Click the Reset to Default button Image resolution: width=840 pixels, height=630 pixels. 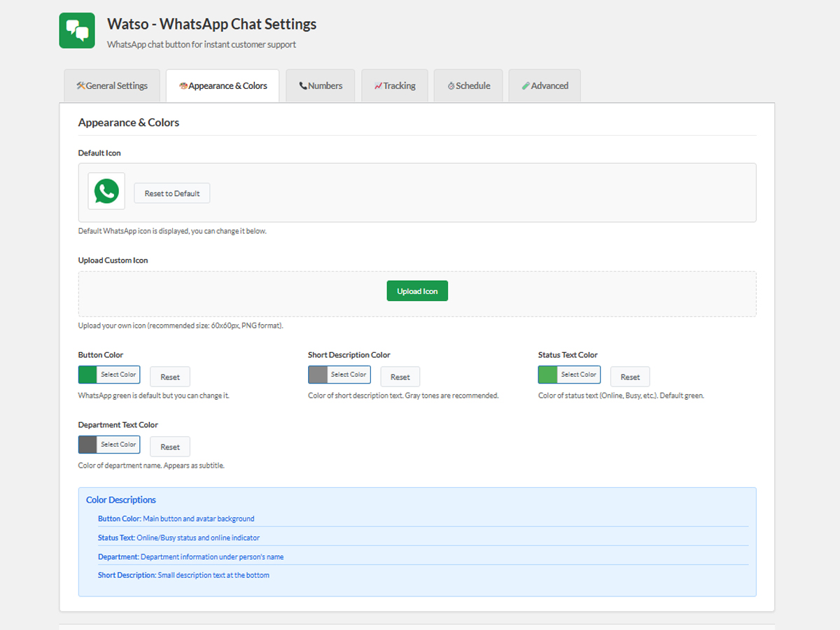(172, 193)
